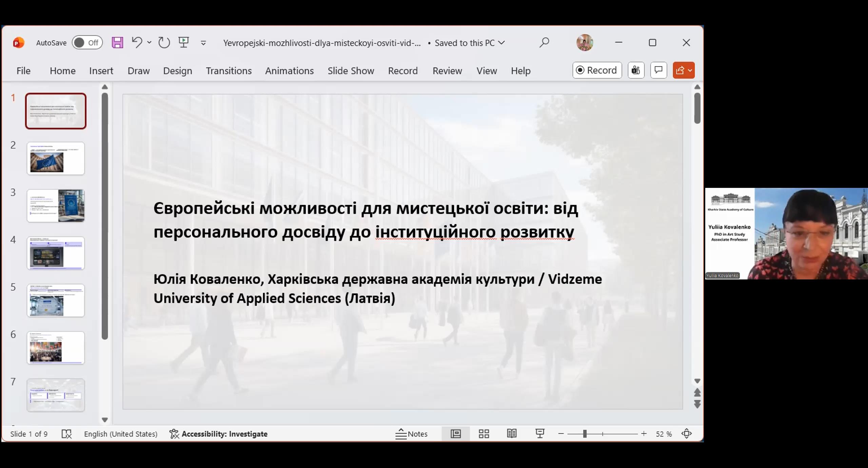The height and width of the screenshot is (468, 868).
Task: Open the Search magnifier icon
Action: (544, 43)
